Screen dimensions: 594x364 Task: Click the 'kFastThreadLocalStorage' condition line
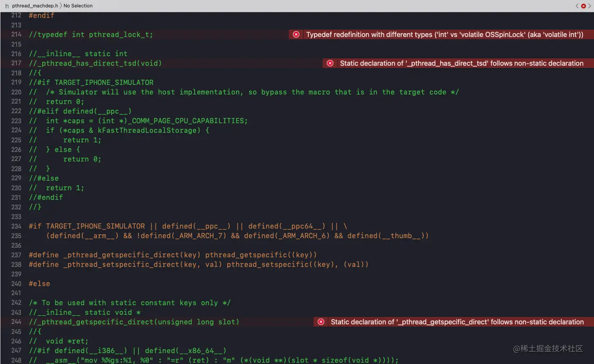click(x=119, y=130)
